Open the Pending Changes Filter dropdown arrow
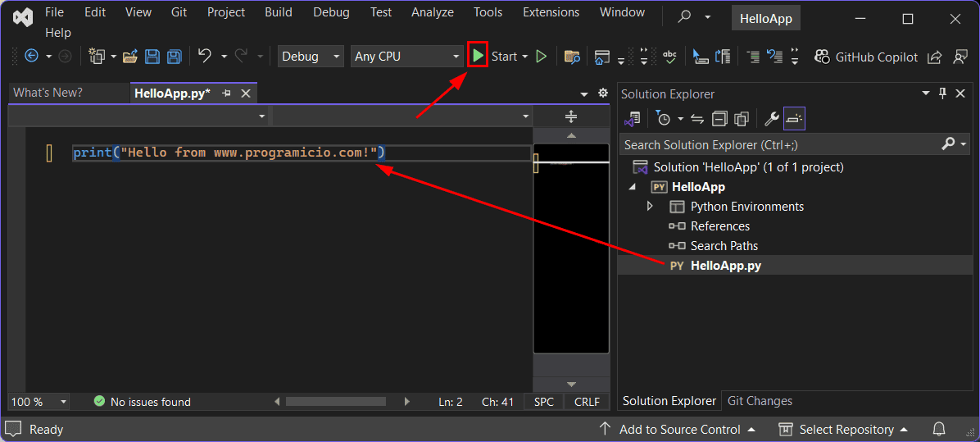 681,118
